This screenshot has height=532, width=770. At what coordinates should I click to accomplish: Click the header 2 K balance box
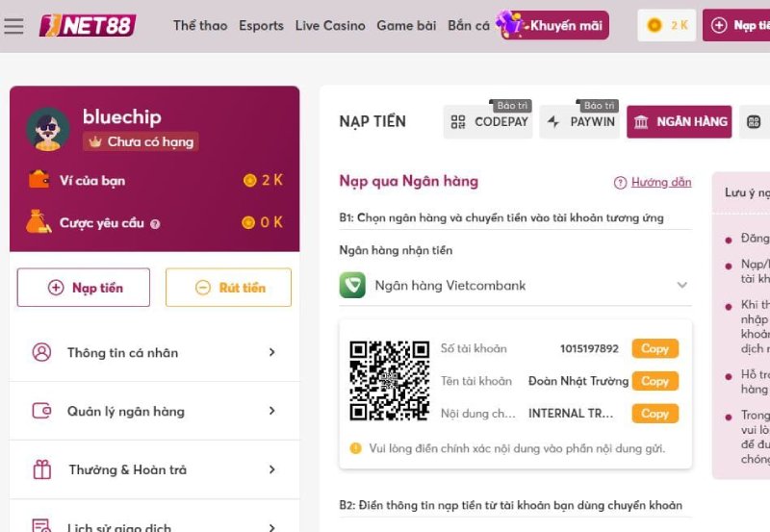click(x=666, y=25)
